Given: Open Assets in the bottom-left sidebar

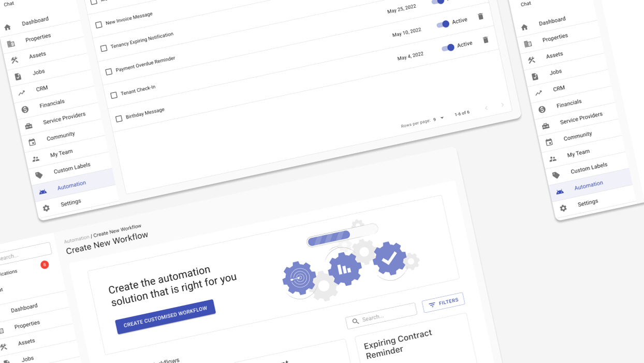Looking at the screenshot, I should click(x=26, y=342).
